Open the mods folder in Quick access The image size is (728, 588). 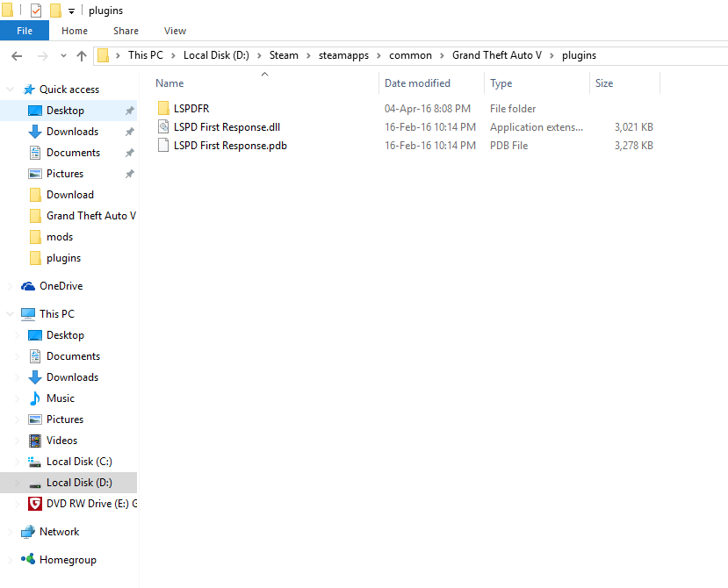coord(60,237)
